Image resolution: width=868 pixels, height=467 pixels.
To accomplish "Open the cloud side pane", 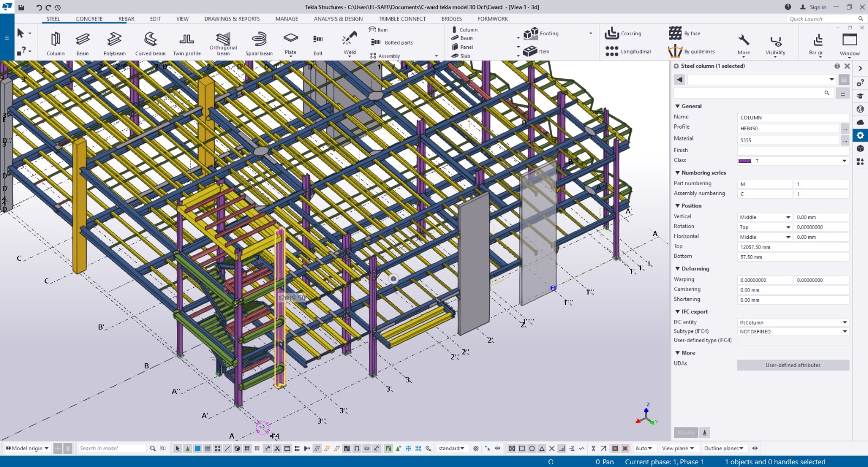I will pos(860,122).
